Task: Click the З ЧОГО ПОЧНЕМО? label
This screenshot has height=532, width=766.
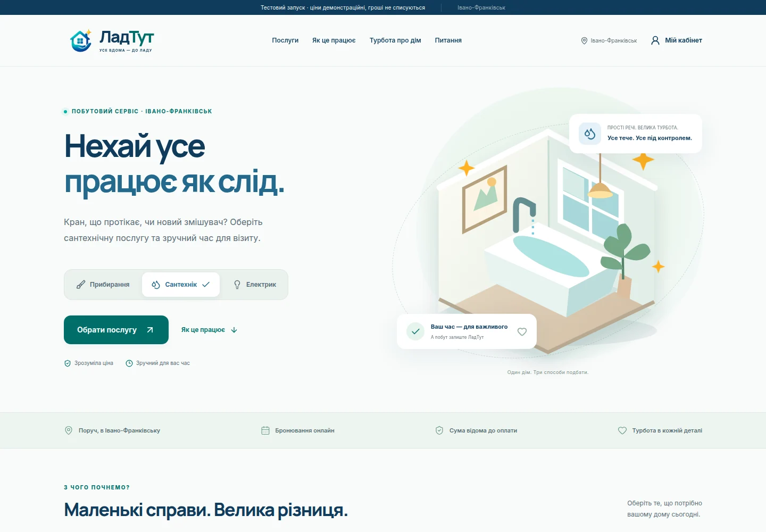Action: click(x=97, y=487)
